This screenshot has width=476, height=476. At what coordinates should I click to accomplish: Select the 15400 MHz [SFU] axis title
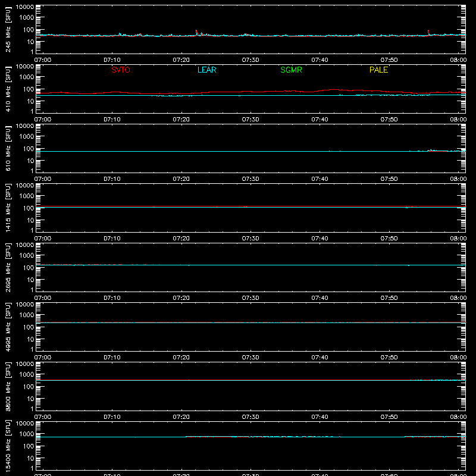coord(8,446)
